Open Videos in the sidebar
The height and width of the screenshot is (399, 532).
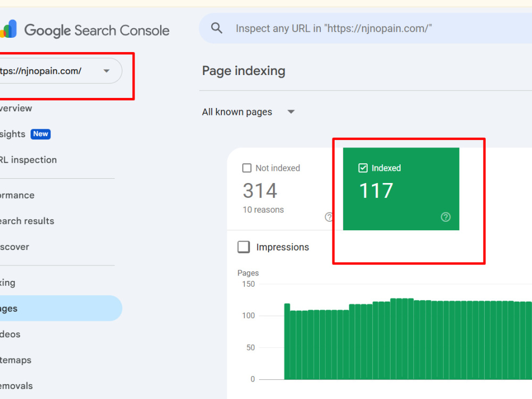[x=10, y=334]
